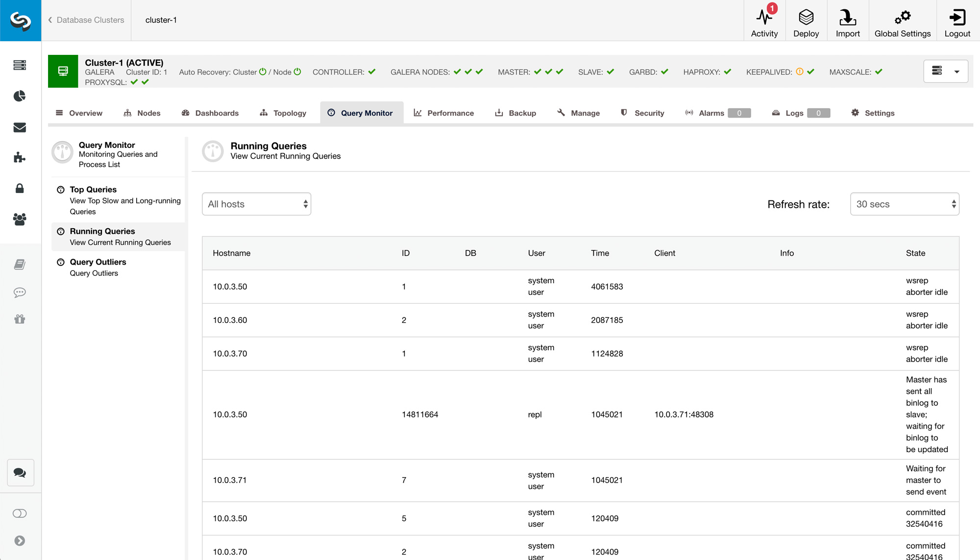Open the pie chart reports sidebar icon
The height and width of the screenshot is (560, 980).
(20, 96)
